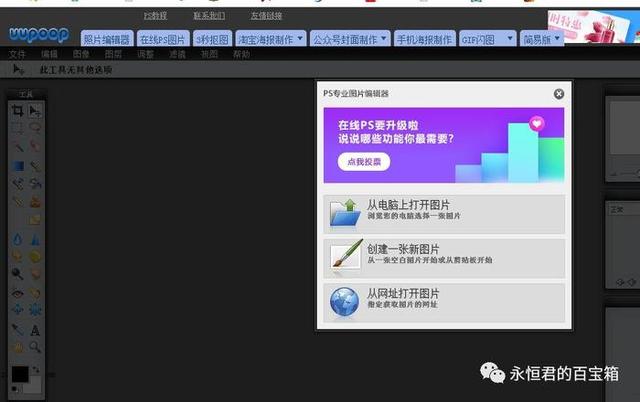Open the 滤镜 menu
Image resolution: width=640 pixels, height=402 pixels.
pyautogui.click(x=177, y=54)
